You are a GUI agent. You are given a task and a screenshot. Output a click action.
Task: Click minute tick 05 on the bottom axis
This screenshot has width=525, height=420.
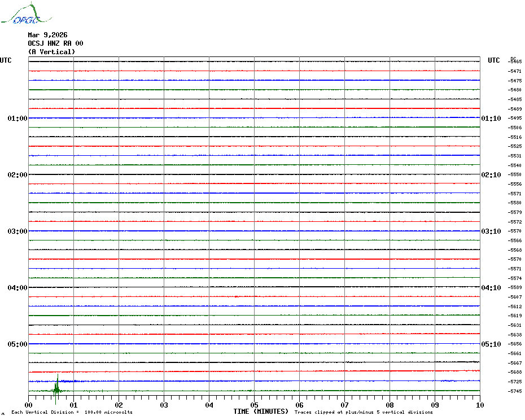254,405
